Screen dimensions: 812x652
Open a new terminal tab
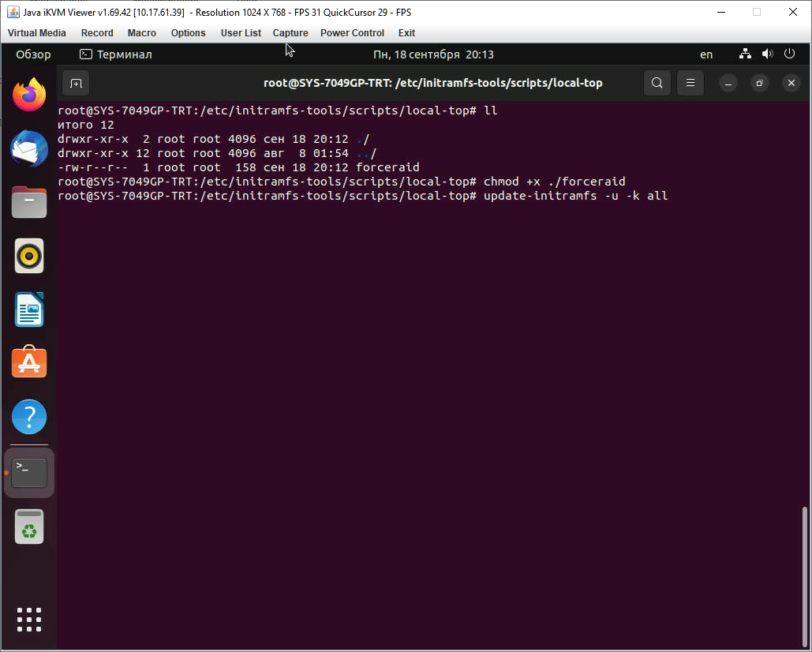tap(76, 84)
